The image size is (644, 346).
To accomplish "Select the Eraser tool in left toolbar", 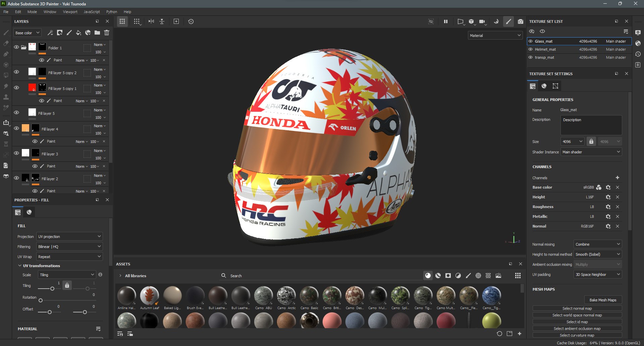I will point(6,43).
